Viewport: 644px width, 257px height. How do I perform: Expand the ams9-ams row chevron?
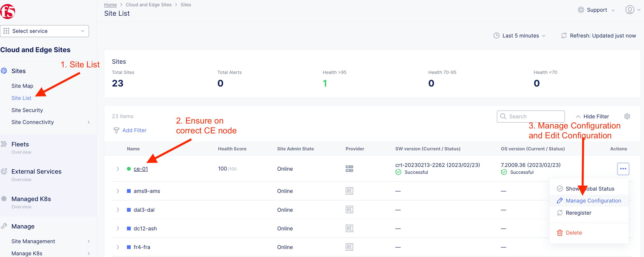[118, 191]
